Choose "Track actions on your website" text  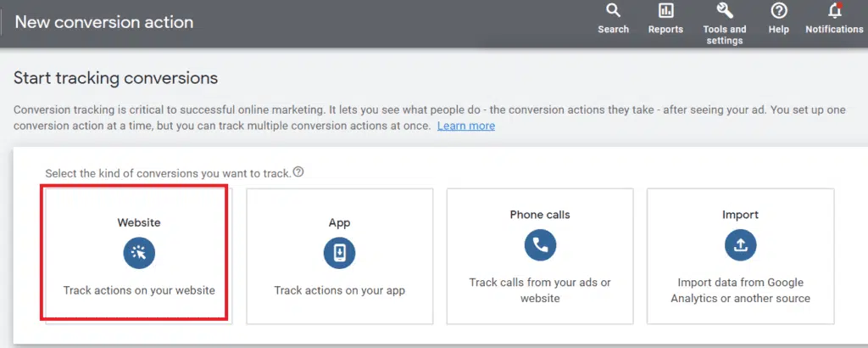139,290
